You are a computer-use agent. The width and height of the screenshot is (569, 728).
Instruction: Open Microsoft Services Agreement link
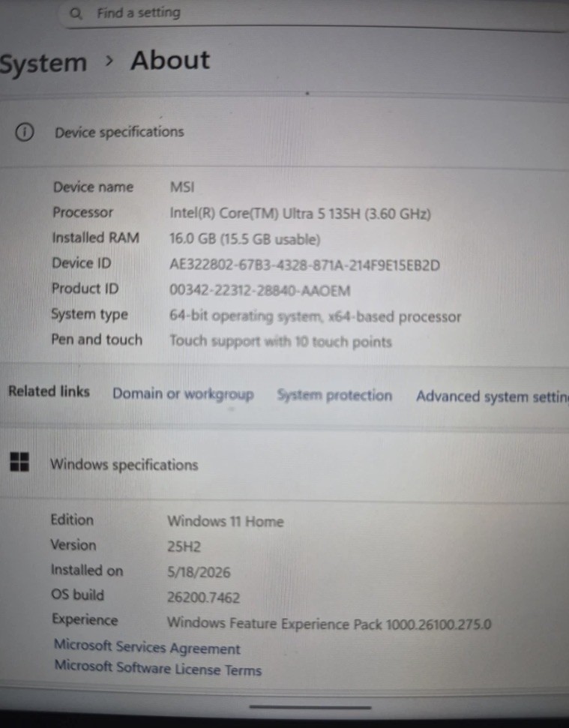click(x=147, y=647)
